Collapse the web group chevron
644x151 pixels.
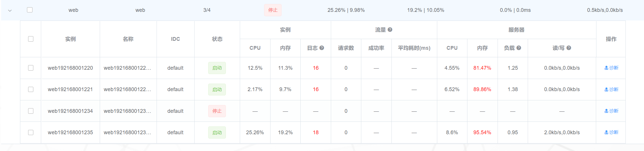tap(10, 10)
